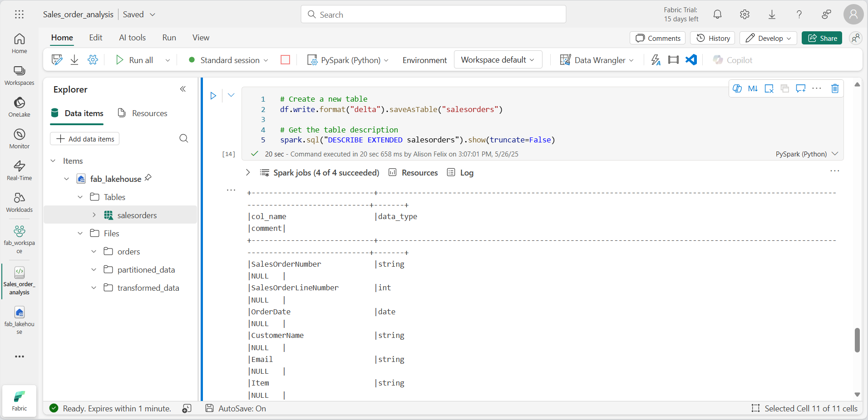
Task: Open the user account avatar
Action: 853,15
